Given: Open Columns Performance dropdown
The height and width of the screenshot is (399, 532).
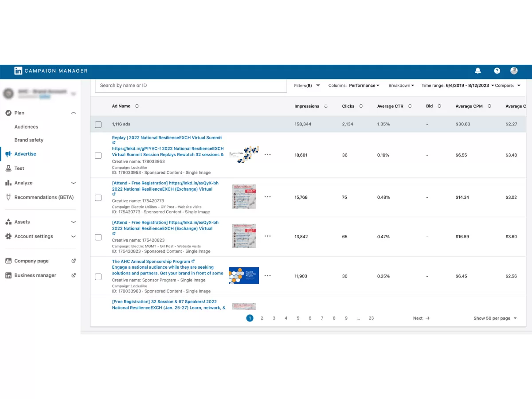Looking at the screenshot, I should click(x=364, y=86).
